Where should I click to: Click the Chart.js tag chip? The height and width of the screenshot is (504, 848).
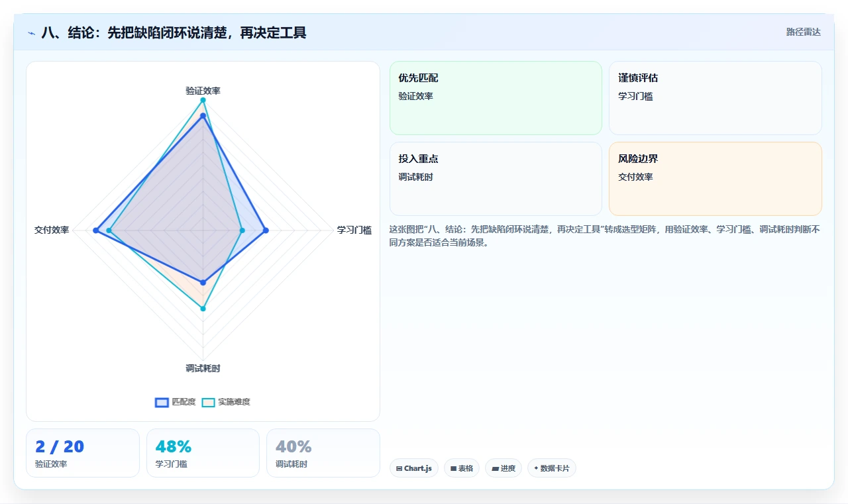(x=414, y=468)
